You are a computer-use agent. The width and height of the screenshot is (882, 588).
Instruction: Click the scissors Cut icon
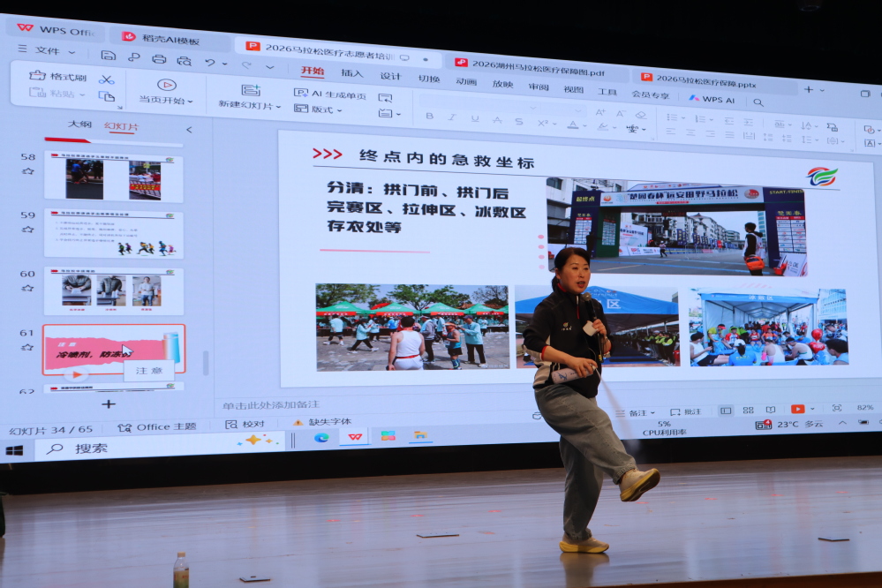coord(107,79)
